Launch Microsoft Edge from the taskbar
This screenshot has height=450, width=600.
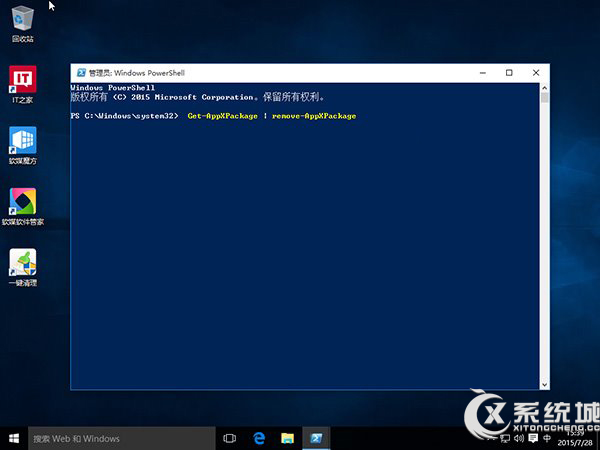click(x=259, y=439)
